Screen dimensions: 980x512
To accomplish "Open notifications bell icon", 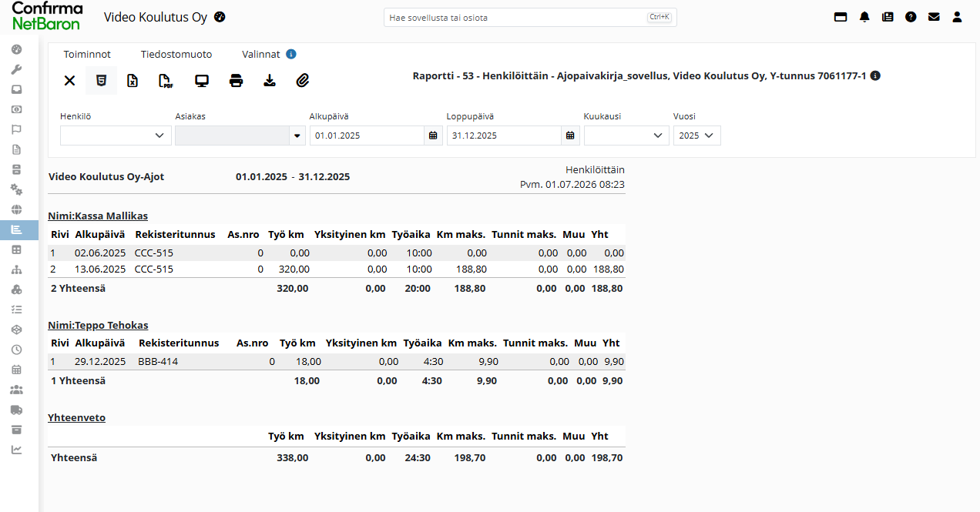I will click(864, 17).
